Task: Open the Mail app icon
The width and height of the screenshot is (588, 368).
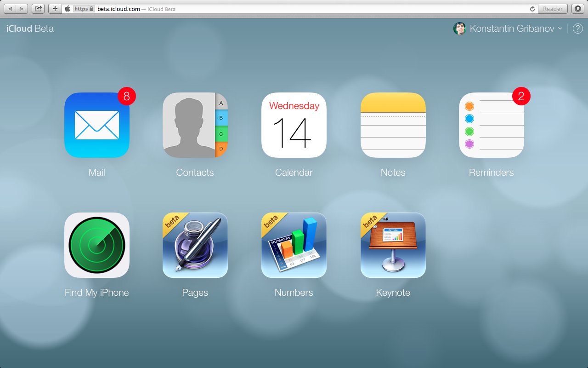Action: 97,125
